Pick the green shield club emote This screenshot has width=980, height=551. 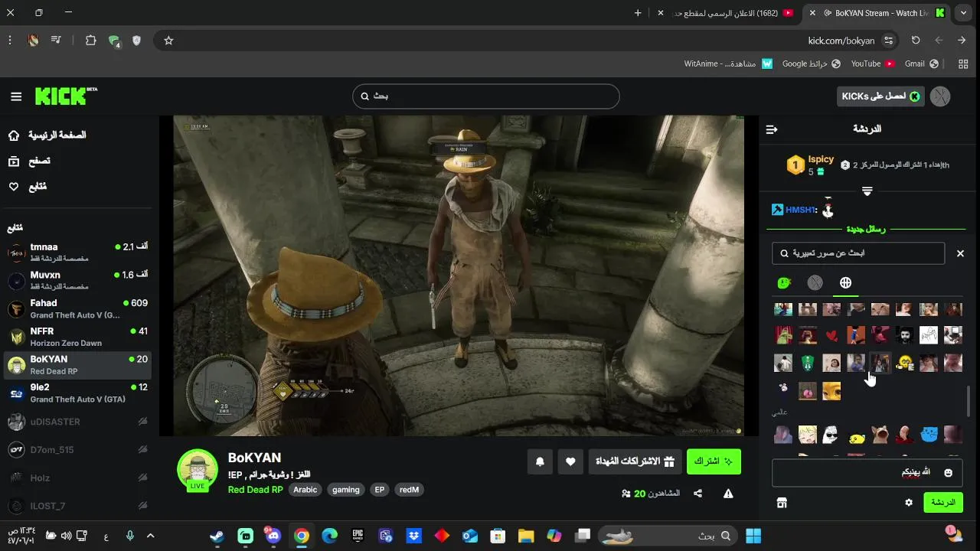coord(808,363)
